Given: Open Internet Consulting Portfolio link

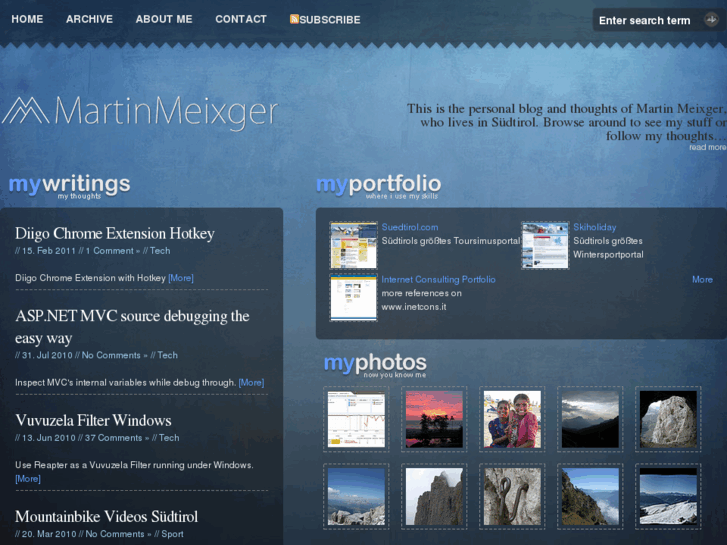Looking at the screenshot, I should coord(439,280).
